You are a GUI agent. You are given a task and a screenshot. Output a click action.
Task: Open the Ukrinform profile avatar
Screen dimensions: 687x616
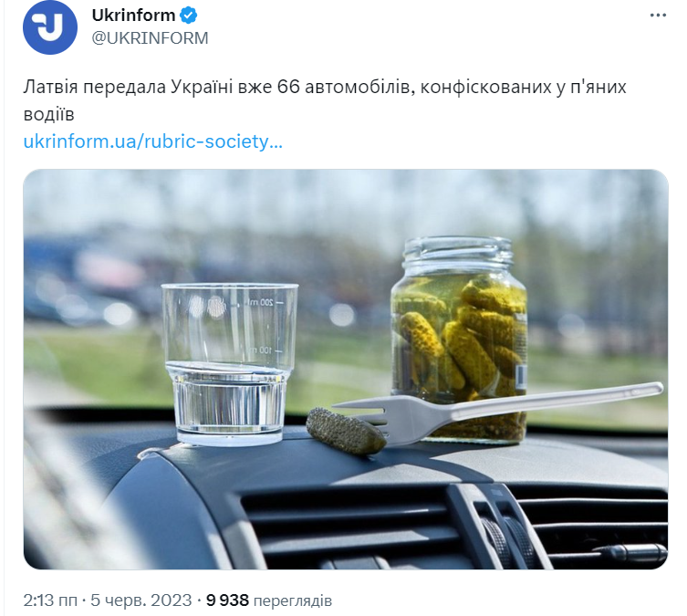pos(50,27)
